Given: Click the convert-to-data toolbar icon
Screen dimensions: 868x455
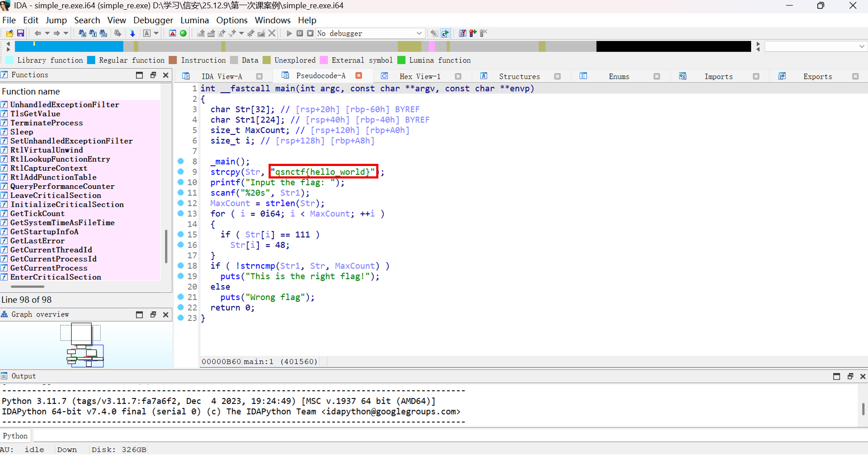Looking at the screenshot, I should pyautogui.click(x=211, y=33).
